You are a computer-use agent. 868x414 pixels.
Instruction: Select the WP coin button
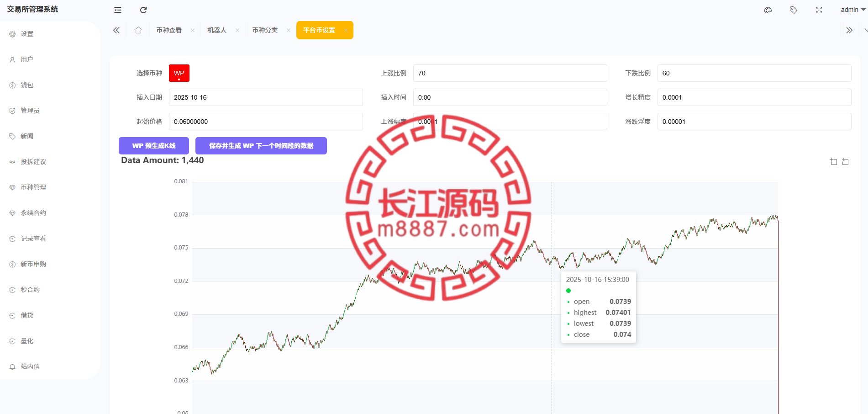click(179, 73)
